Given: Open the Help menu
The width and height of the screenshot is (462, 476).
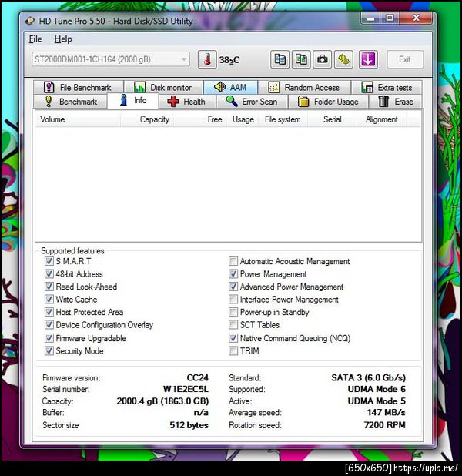Looking at the screenshot, I should click(x=63, y=39).
